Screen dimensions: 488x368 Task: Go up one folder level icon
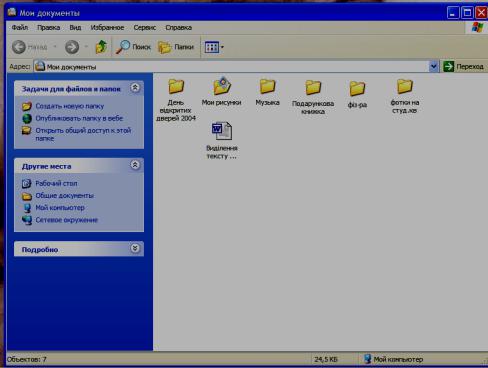(101, 47)
